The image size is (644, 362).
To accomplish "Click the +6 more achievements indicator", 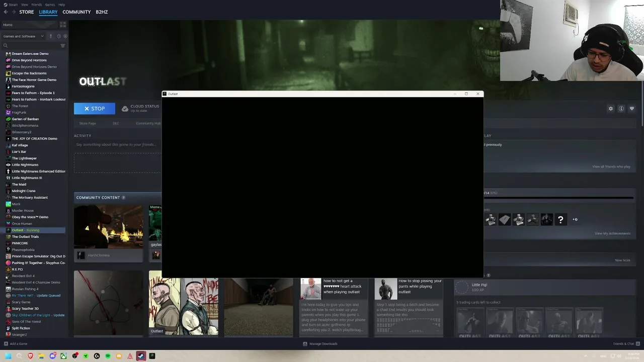I will 575,219.
